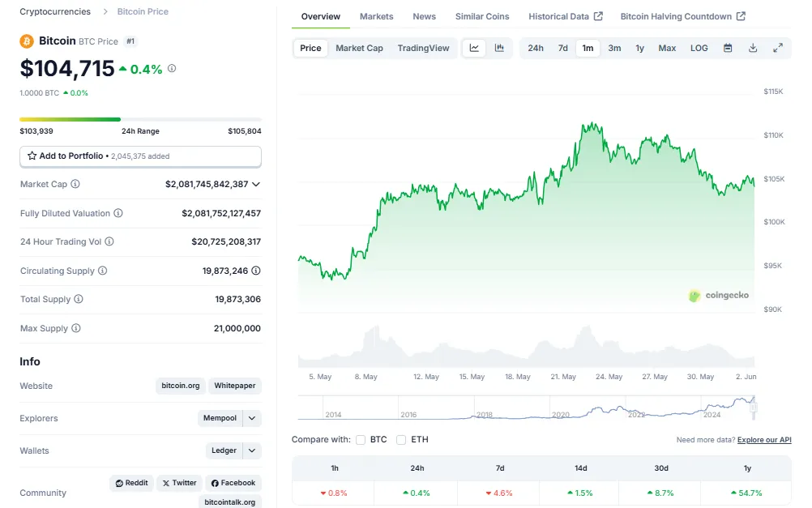The width and height of the screenshot is (812, 508).
Task: Open the Similar Coins tab
Action: pos(482,16)
